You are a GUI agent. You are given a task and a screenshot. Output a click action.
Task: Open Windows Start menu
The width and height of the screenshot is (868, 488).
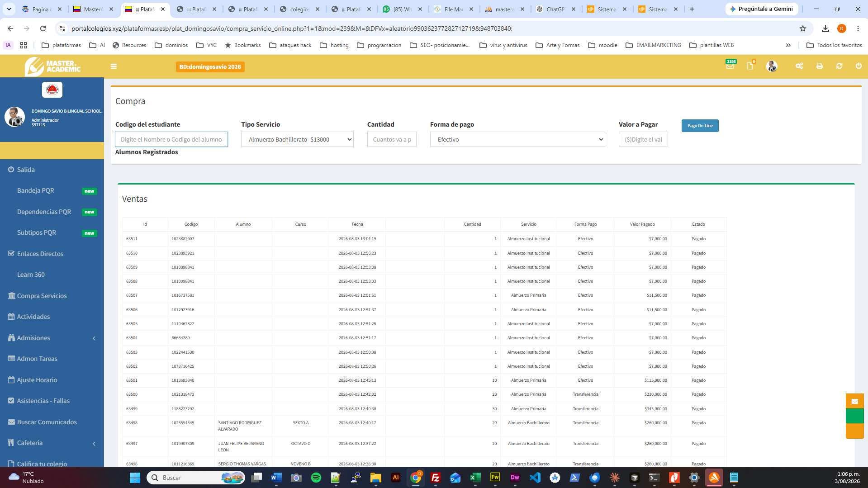point(135,478)
